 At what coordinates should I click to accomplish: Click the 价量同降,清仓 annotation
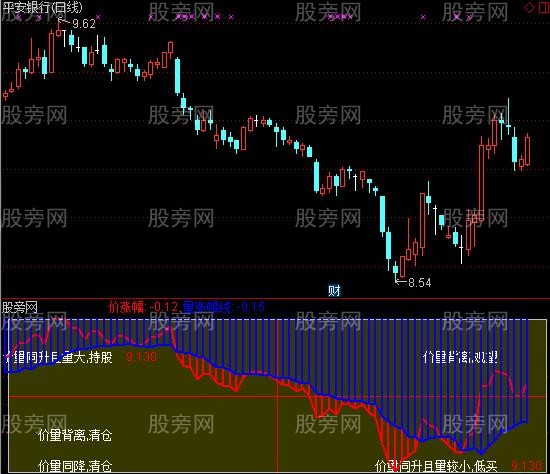(75, 466)
